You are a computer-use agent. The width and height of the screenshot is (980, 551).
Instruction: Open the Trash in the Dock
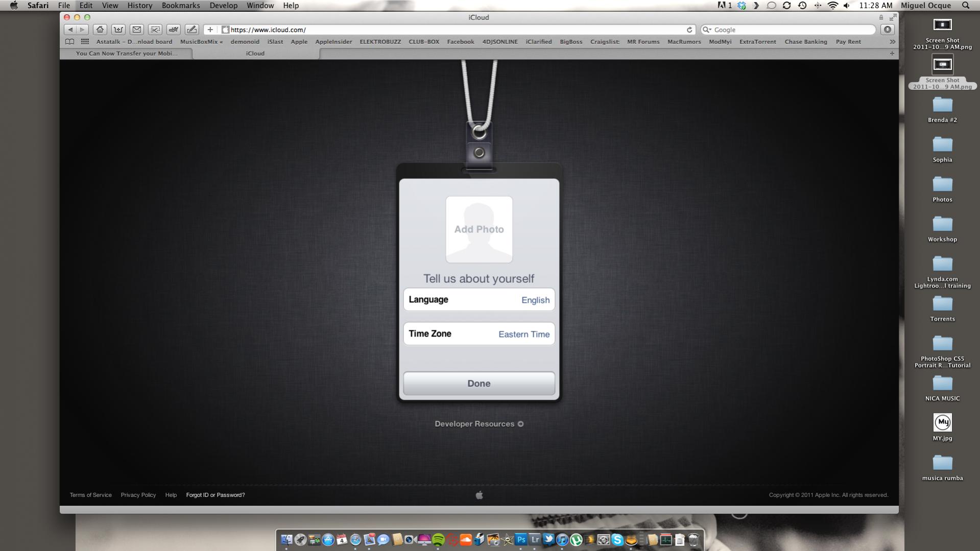[x=694, y=539]
